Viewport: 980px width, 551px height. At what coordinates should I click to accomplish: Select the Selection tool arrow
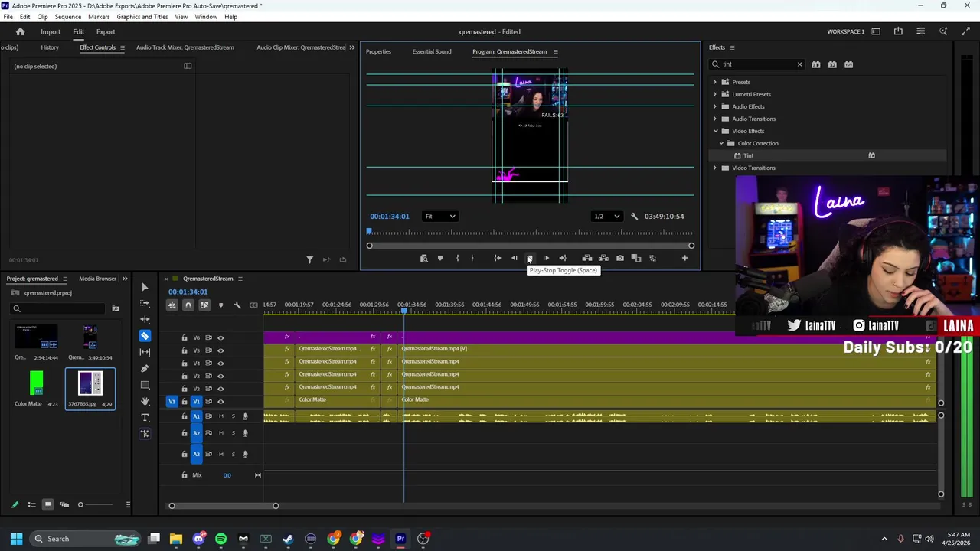click(145, 287)
